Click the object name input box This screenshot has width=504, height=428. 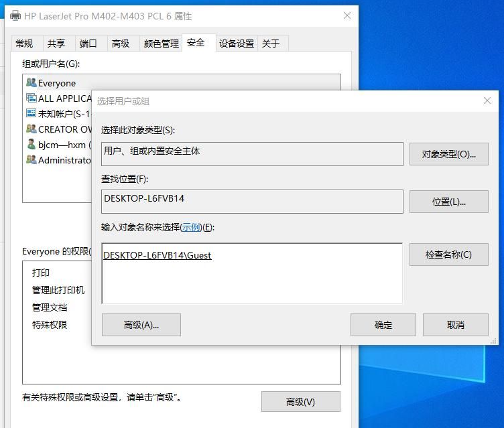[252, 273]
